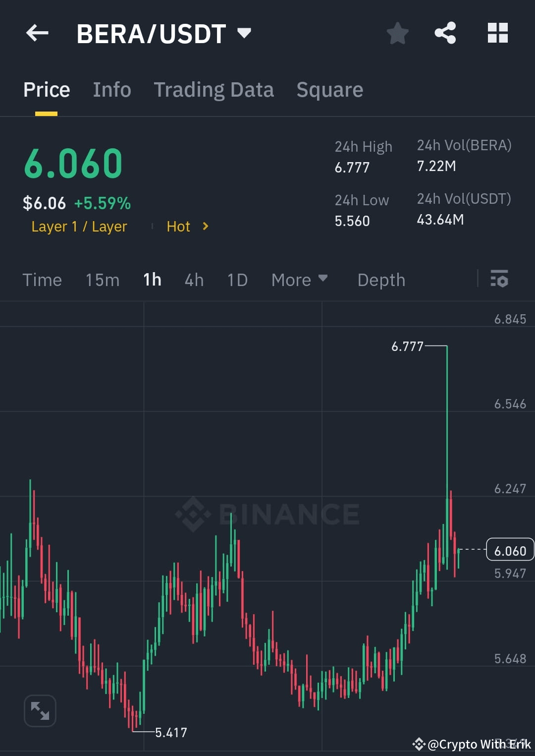Share the chart using the share icon
535x756 pixels.
(x=445, y=33)
